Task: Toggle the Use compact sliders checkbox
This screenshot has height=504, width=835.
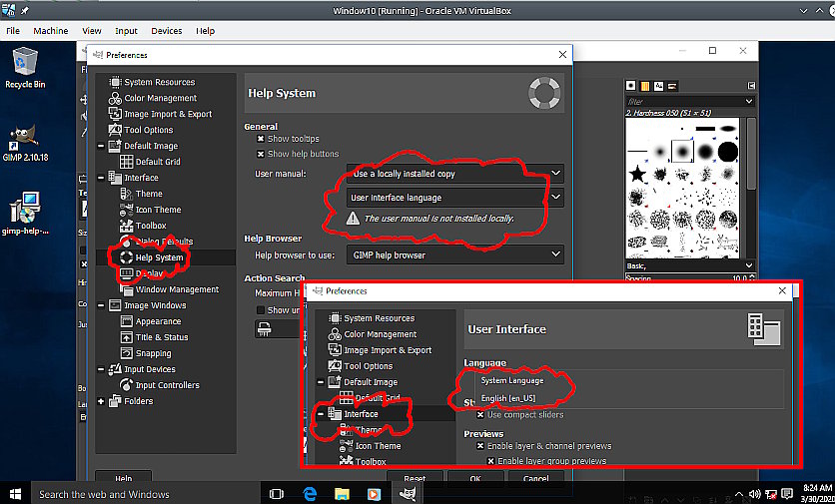Action: pyautogui.click(x=480, y=414)
